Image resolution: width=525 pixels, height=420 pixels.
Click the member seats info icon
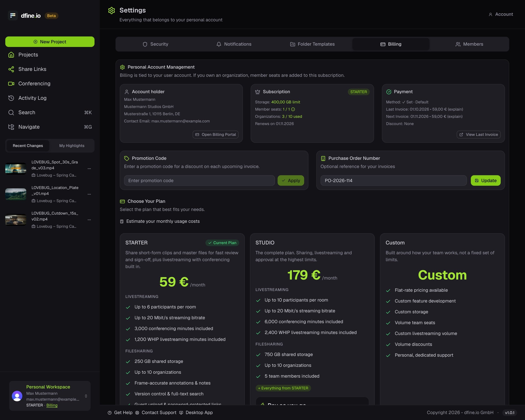point(293,109)
